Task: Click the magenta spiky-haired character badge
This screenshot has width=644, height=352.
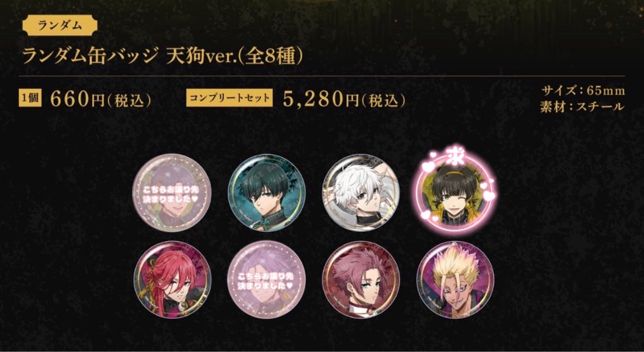Action: tap(361, 280)
